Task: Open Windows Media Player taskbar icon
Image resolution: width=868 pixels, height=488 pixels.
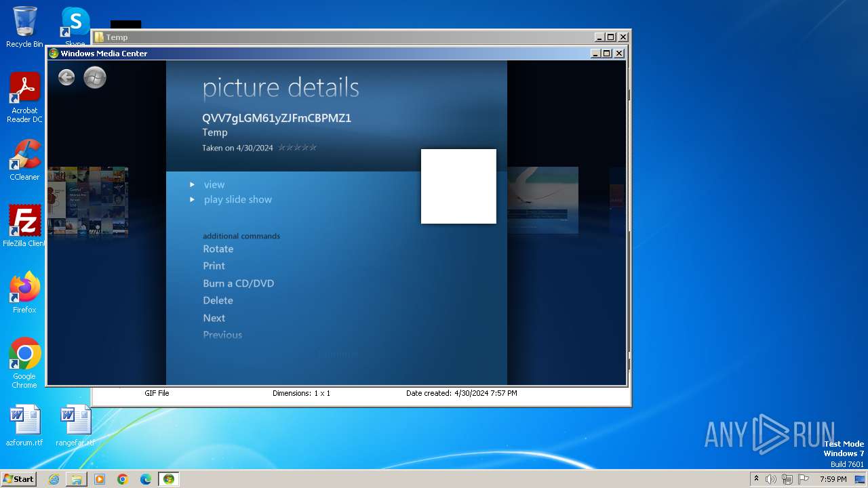Action: [x=100, y=479]
